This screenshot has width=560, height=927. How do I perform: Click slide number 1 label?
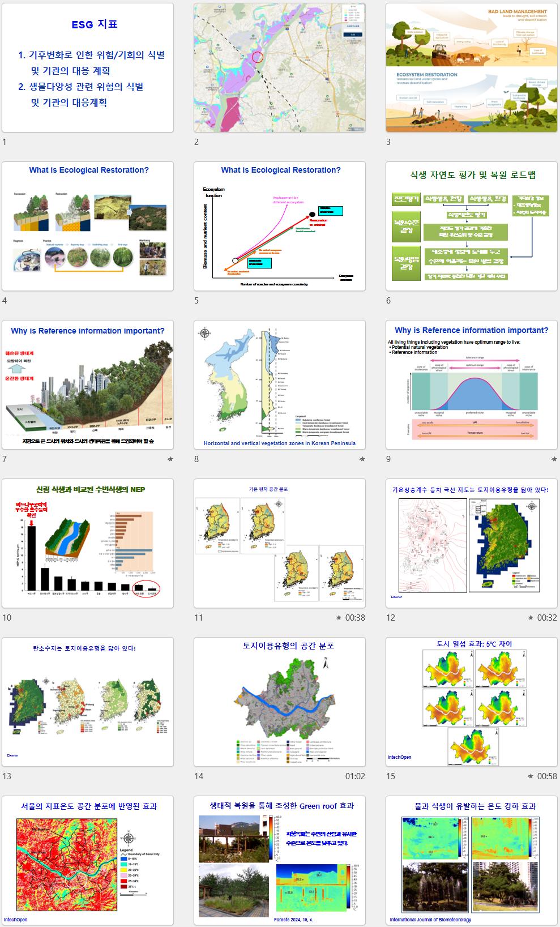tap(5, 142)
